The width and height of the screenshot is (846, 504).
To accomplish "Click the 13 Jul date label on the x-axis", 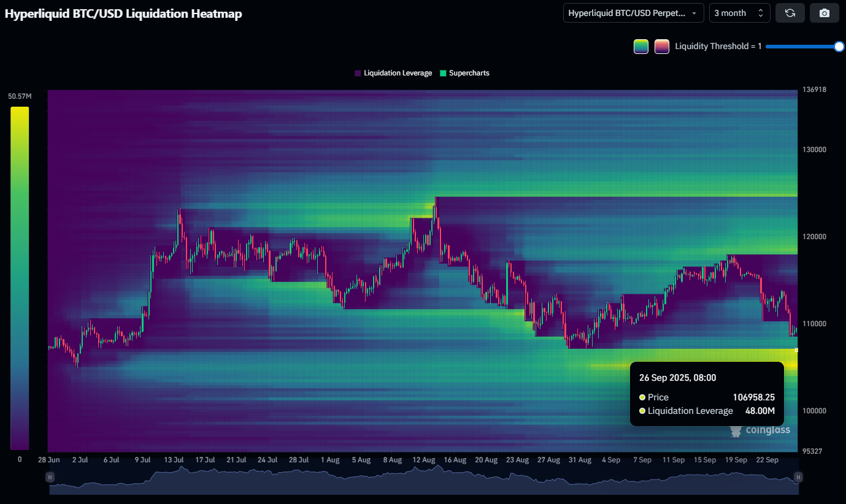I will click(174, 460).
